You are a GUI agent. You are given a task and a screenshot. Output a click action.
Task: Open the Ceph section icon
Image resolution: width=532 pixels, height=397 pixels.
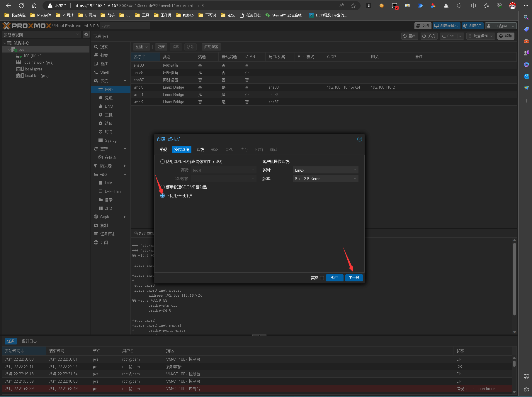[x=96, y=217]
